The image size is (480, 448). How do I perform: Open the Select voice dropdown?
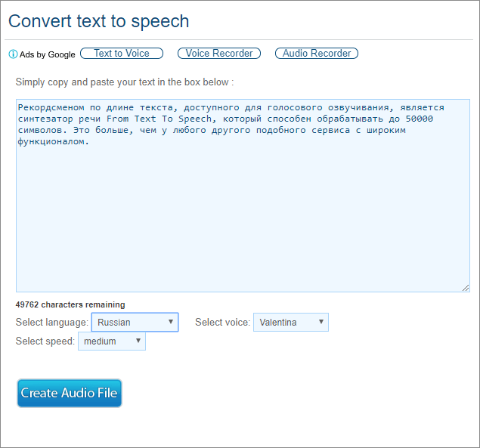point(291,322)
